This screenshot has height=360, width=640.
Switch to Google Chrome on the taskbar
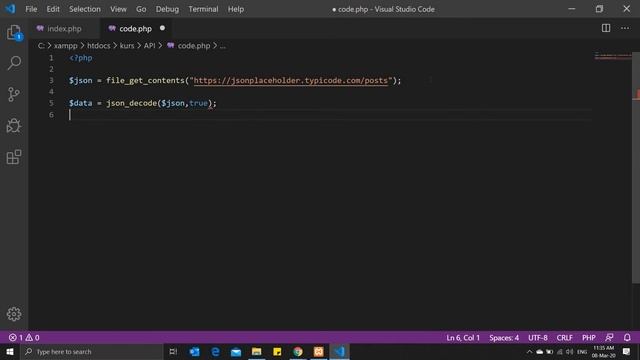[298, 351]
